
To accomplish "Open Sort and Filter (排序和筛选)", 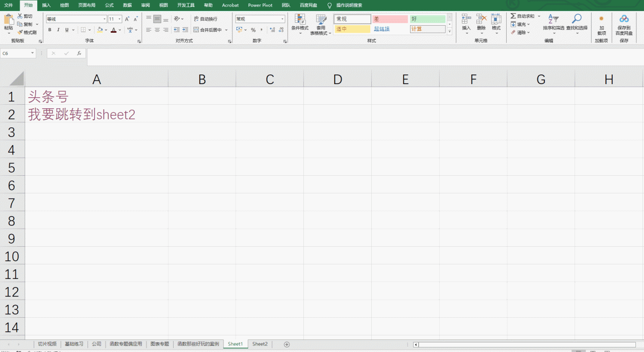I will click(x=553, y=24).
